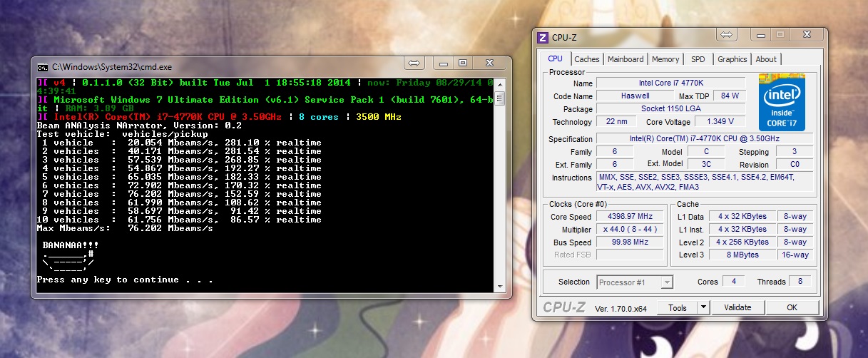
Task: Click the '10 vehicles : 61.756 Mbeams/s' line
Action: click(179, 220)
